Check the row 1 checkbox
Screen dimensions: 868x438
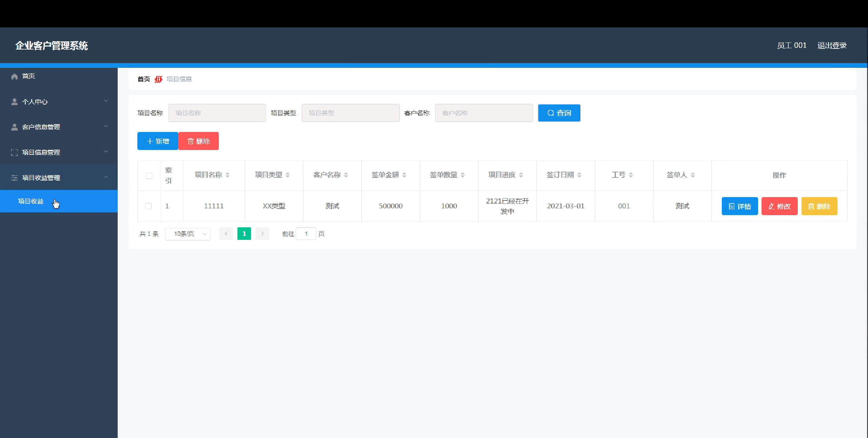click(148, 206)
